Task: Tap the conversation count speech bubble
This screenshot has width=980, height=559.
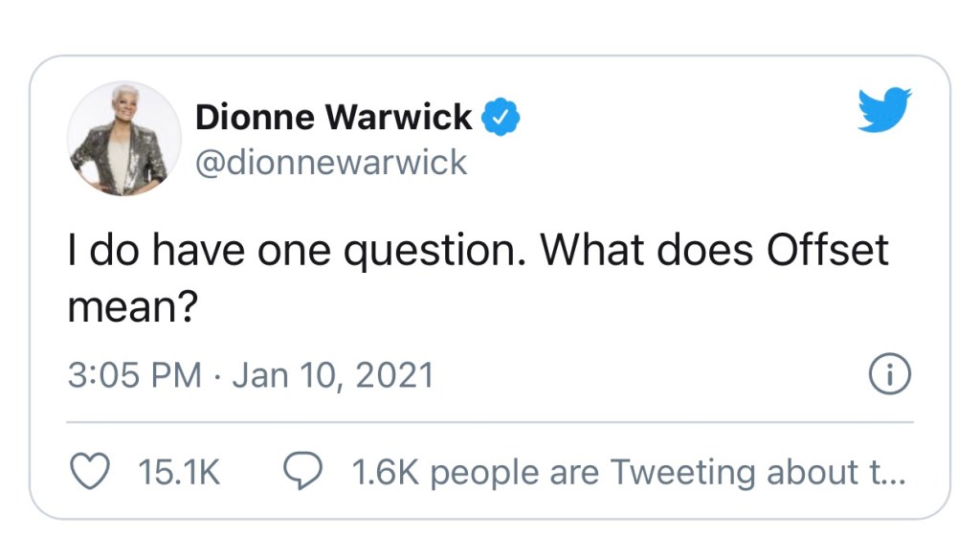Action: coord(303,471)
